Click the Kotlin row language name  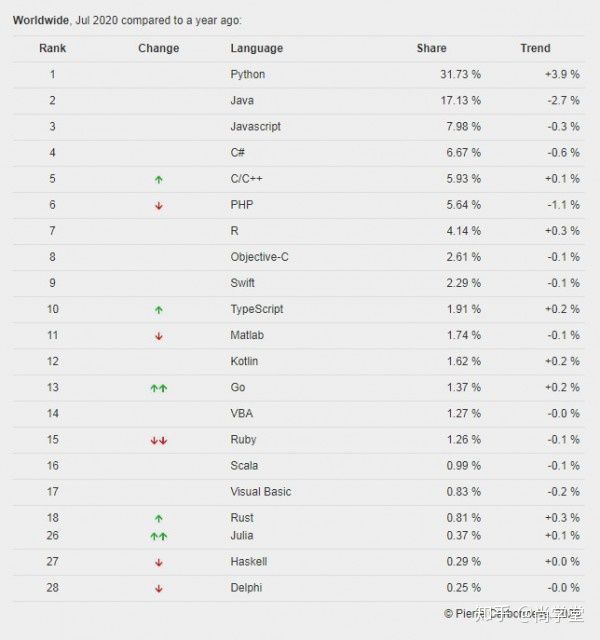pos(244,361)
